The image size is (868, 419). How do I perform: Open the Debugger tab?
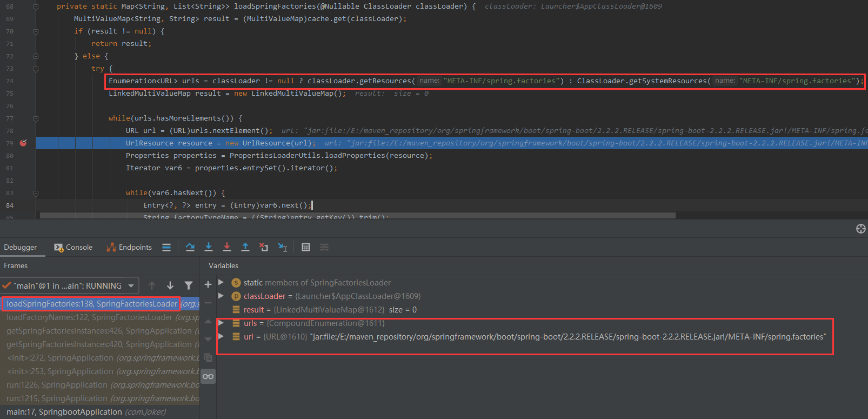click(x=21, y=247)
